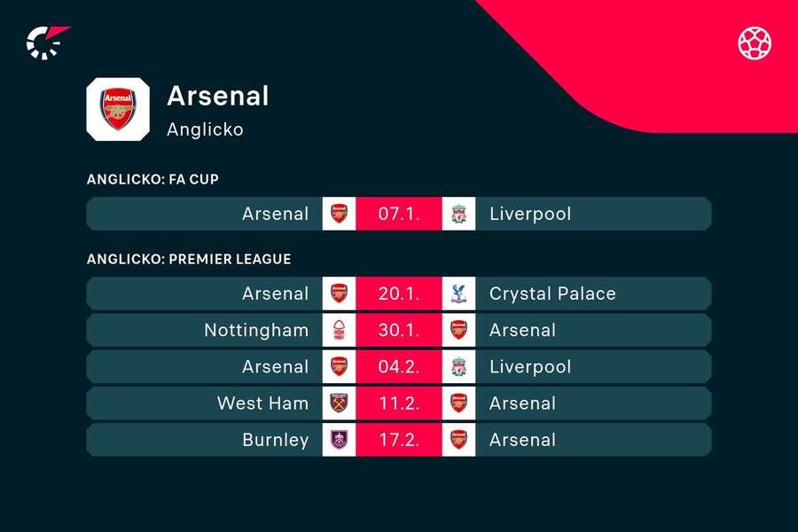This screenshot has height=532, width=798.
Task: Click the Arsenal team title
Action: pos(218,96)
